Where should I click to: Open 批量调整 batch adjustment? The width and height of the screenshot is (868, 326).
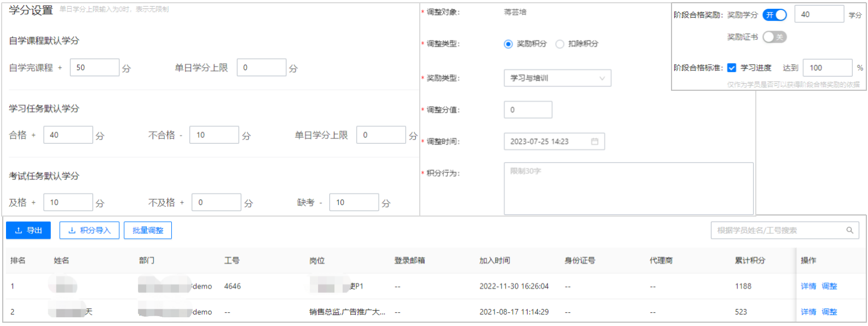[x=148, y=230]
